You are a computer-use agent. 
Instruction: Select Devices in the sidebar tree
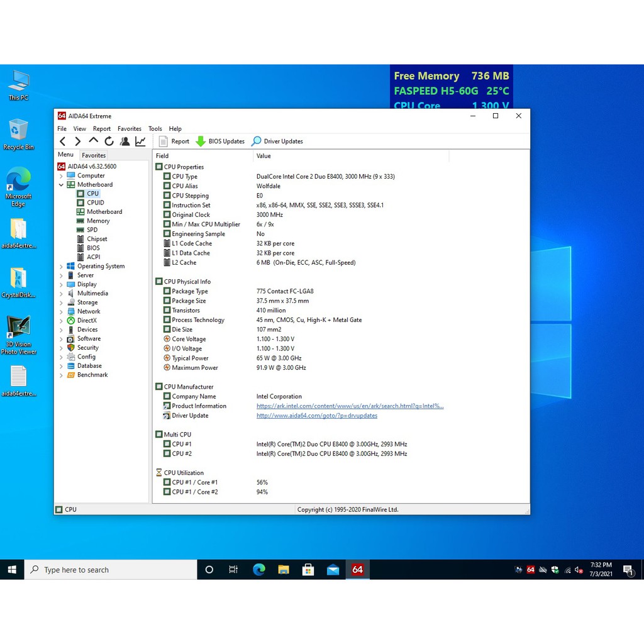click(82, 330)
